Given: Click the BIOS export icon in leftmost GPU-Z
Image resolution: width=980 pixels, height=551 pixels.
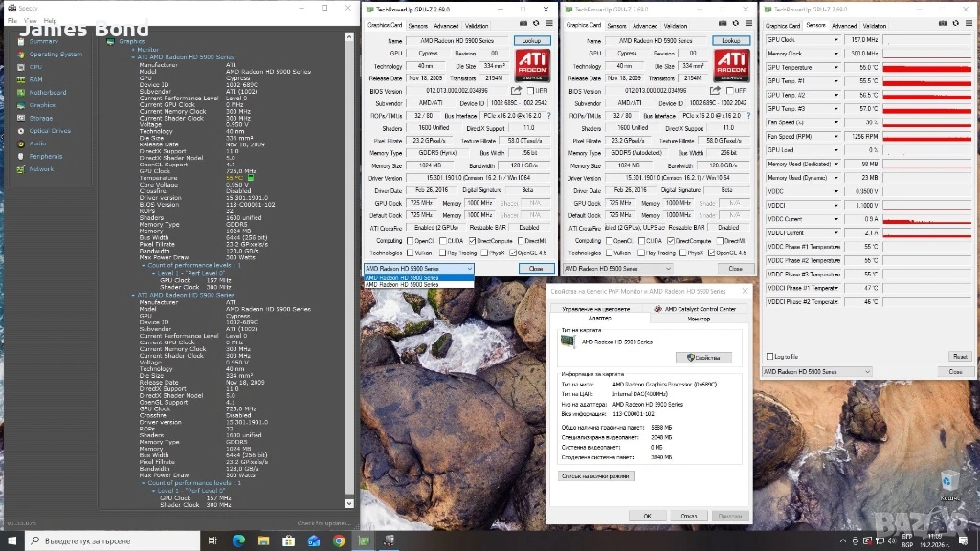Looking at the screenshot, I should (x=518, y=91).
